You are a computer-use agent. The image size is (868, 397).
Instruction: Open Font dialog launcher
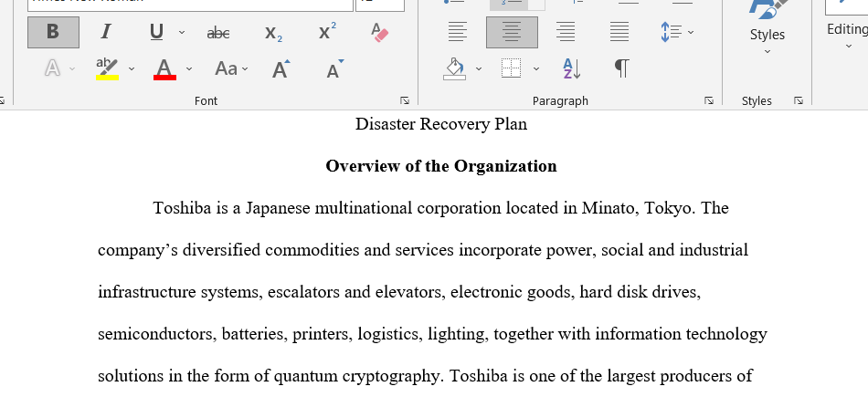pyautogui.click(x=405, y=100)
